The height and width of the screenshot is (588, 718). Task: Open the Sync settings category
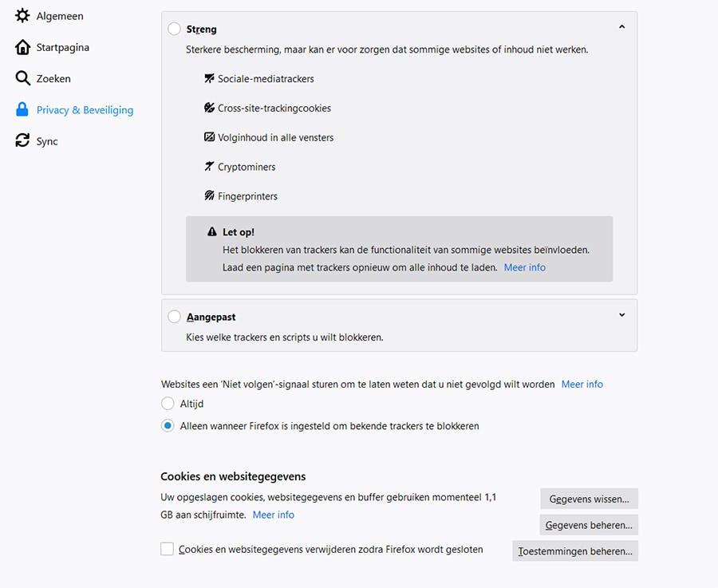[47, 141]
